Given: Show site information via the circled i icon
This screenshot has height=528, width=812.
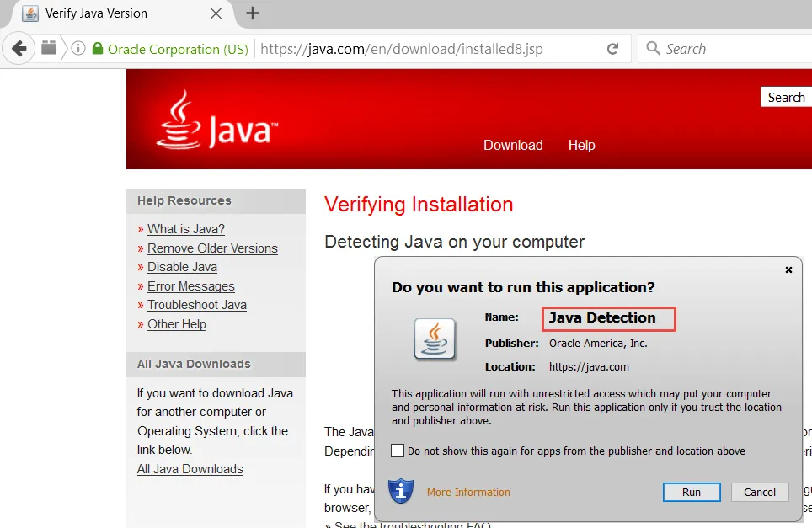Looking at the screenshot, I should [x=78, y=49].
